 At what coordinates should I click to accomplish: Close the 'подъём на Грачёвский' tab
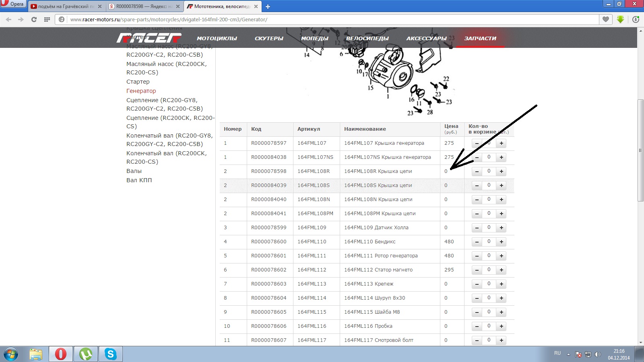click(100, 6)
